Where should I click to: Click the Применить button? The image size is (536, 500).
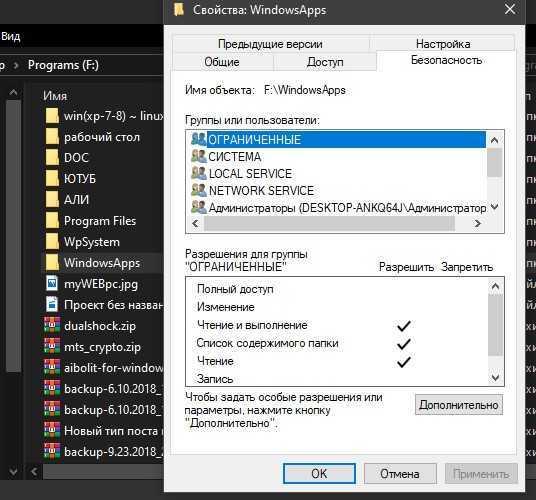[481, 474]
